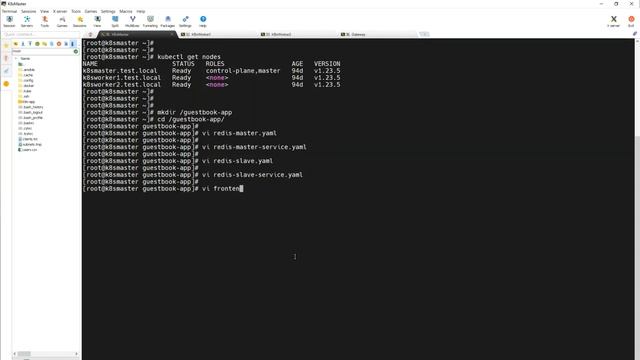The image size is (640, 360).
Task: Close the active K8sMaster tab
Action: click(x=172, y=34)
